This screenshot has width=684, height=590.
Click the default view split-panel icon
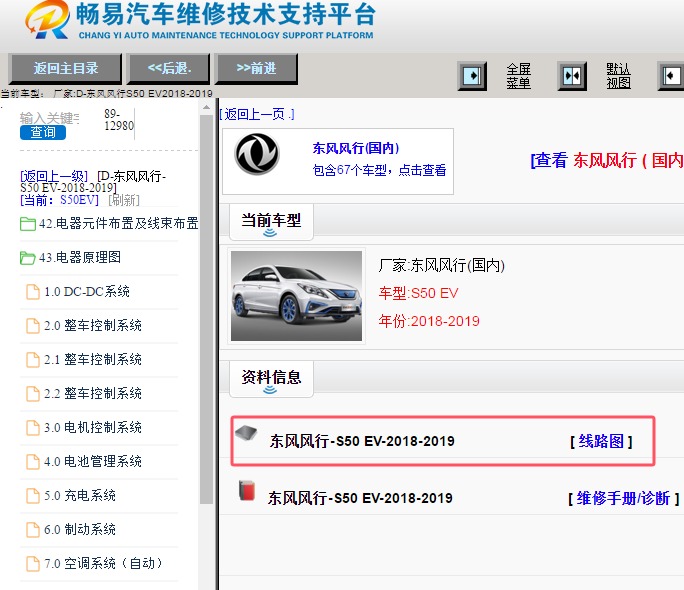(572, 76)
